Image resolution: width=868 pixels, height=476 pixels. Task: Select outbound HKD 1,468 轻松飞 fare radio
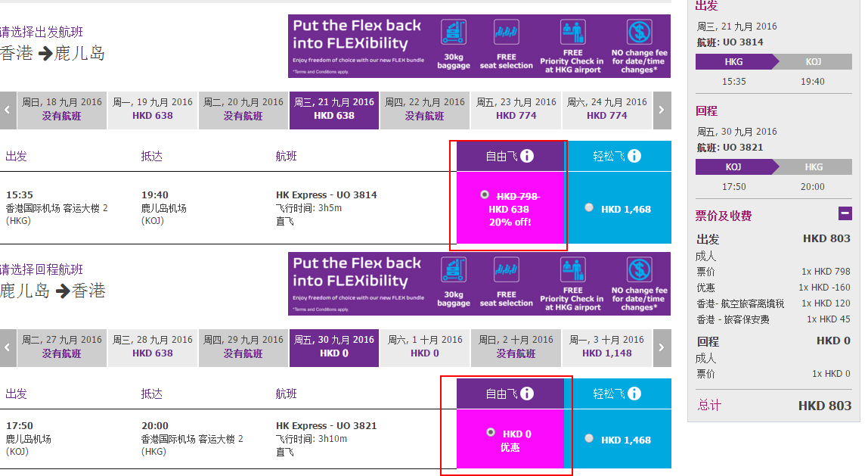[x=589, y=207]
